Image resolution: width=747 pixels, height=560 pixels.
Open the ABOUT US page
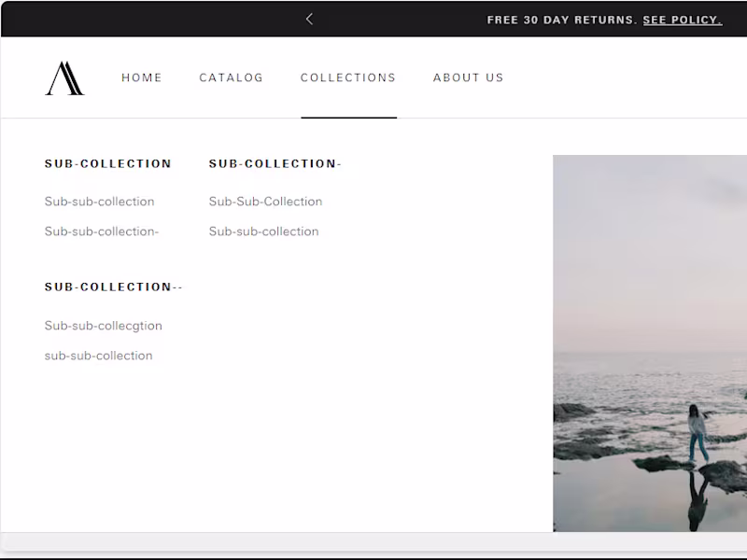pyautogui.click(x=468, y=77)
